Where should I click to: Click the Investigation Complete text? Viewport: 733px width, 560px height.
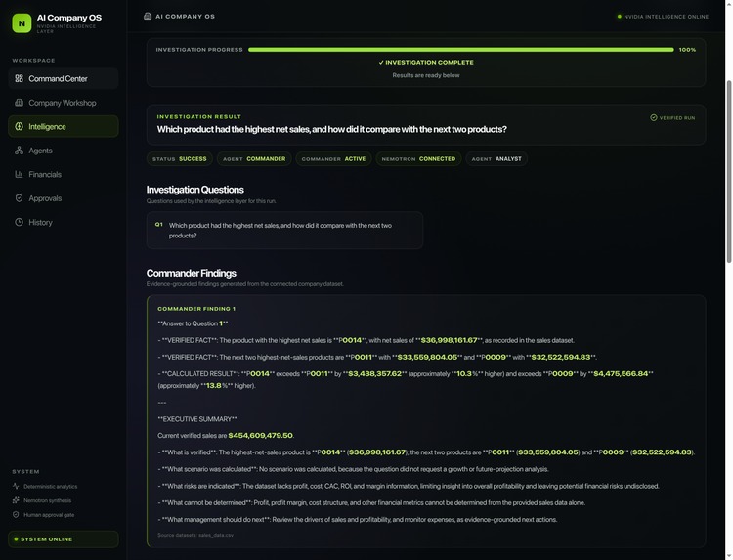426,63
